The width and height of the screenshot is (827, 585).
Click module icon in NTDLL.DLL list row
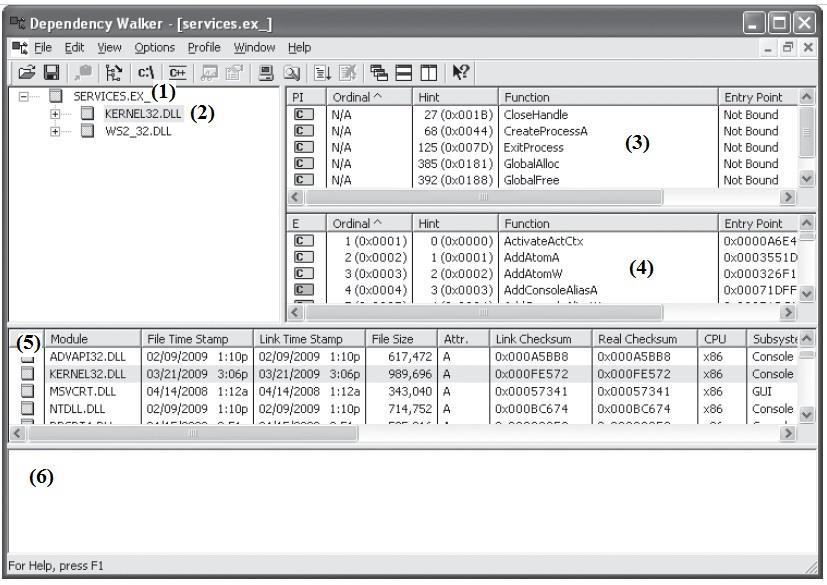point(27,409)
